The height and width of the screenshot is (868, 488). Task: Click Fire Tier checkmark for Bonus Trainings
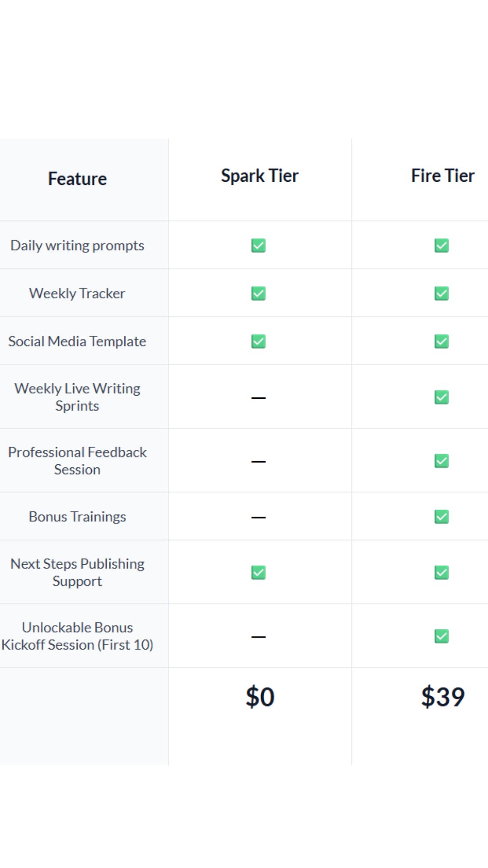tap(441, 517)
